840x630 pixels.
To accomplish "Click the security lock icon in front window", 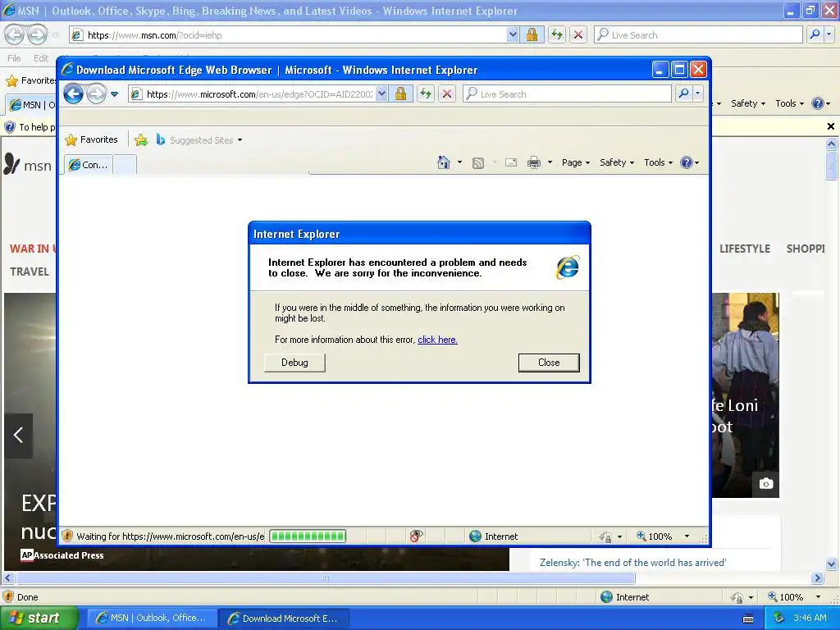I will (400, 94).
